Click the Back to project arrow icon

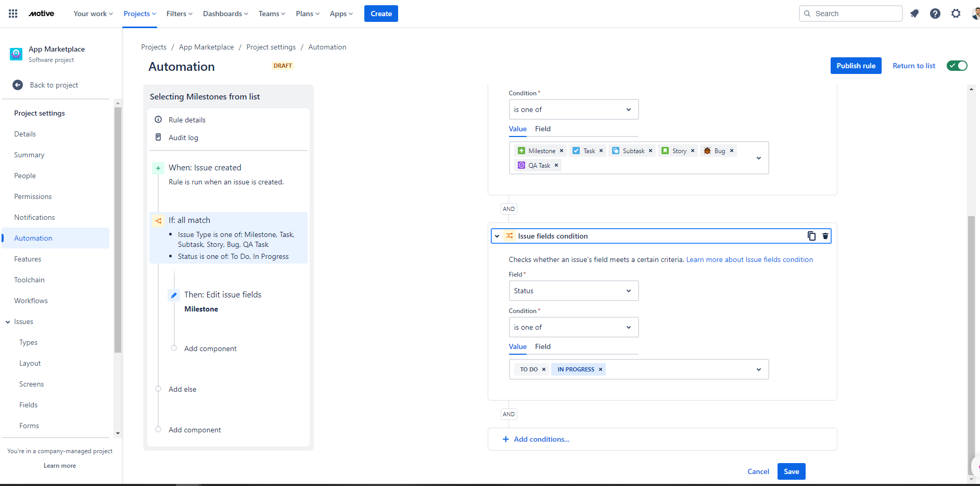[x=18, y=85]
